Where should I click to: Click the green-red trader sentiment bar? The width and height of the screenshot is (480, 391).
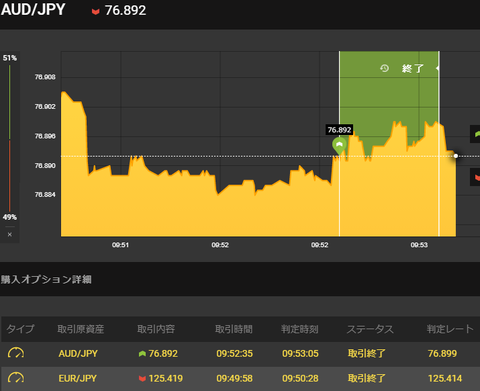(x=10, y=138)
